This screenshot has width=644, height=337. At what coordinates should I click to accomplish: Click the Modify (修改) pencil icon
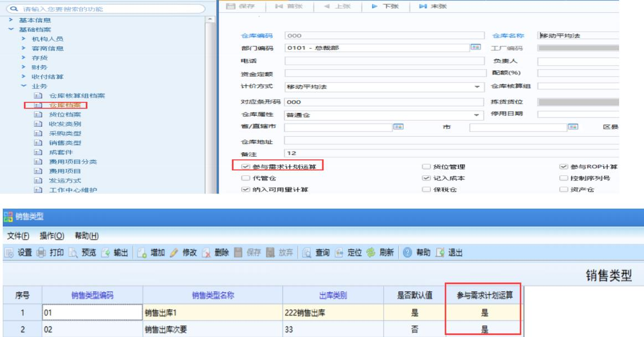176,253
